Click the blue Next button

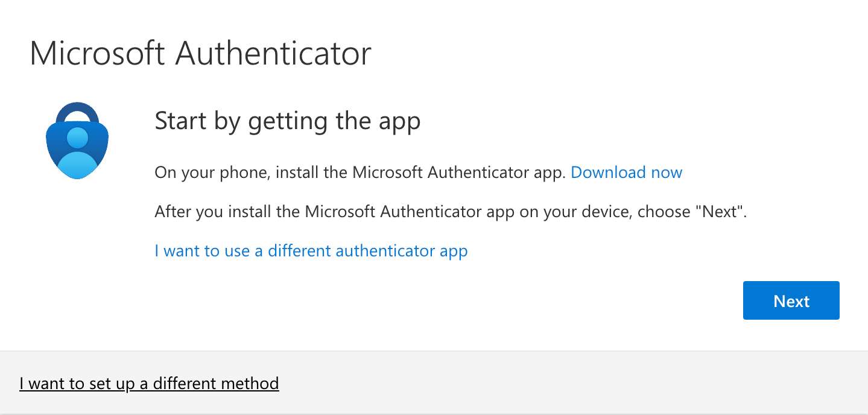pos(791,300)
